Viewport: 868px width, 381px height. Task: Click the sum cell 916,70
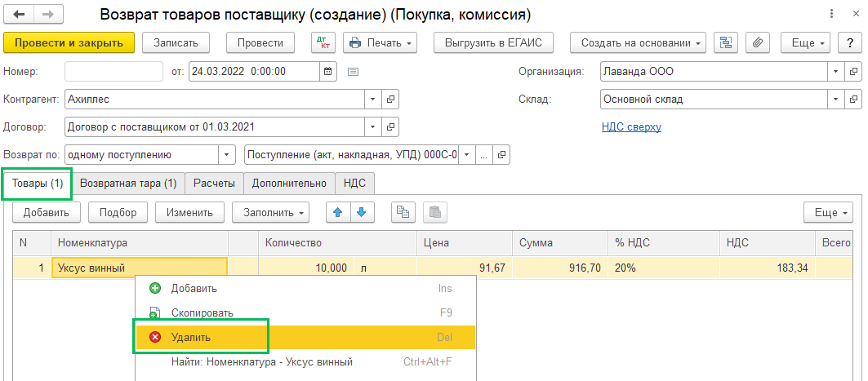click(561, 268)
